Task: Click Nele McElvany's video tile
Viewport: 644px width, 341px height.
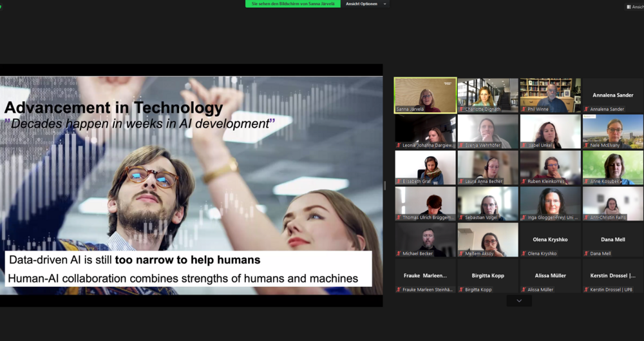Action: point(612,131)
